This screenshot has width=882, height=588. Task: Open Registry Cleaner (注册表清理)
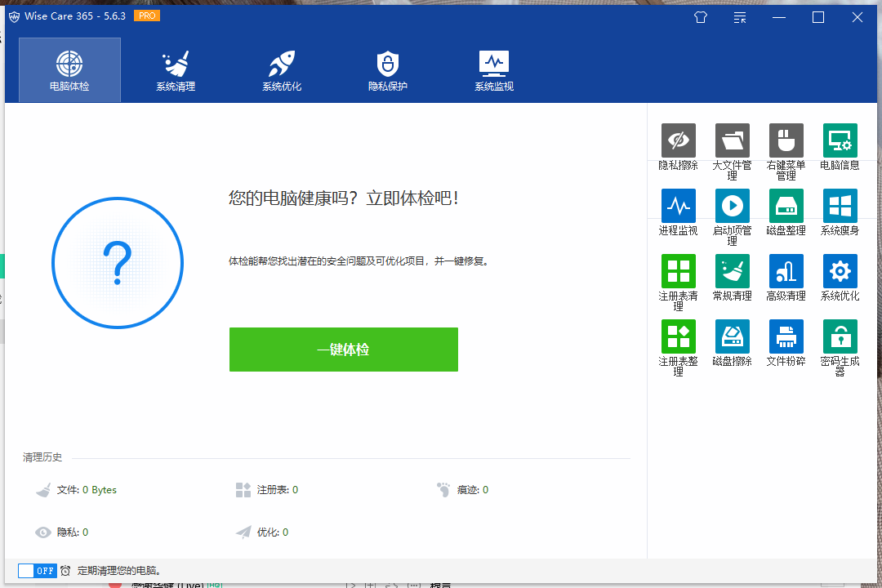click(678, 271)
